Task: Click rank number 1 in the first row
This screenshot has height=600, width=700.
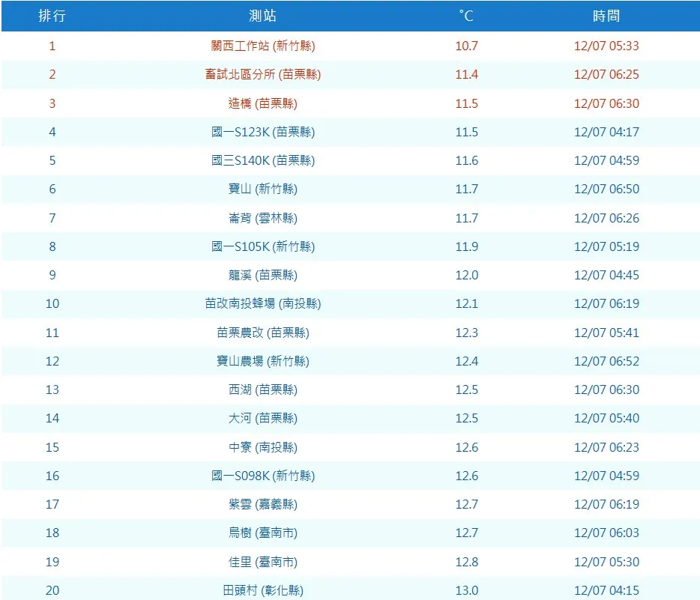Action: coord(52,46)
